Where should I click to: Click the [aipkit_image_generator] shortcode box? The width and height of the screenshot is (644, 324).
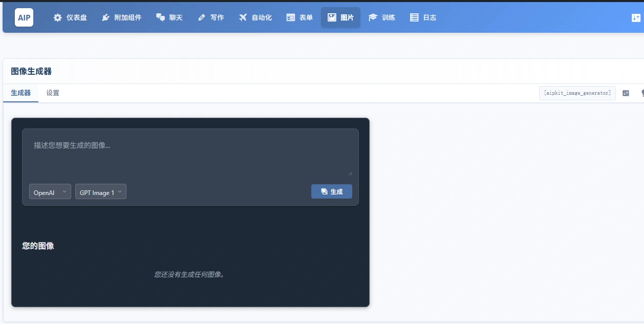(x=577, y=93)
